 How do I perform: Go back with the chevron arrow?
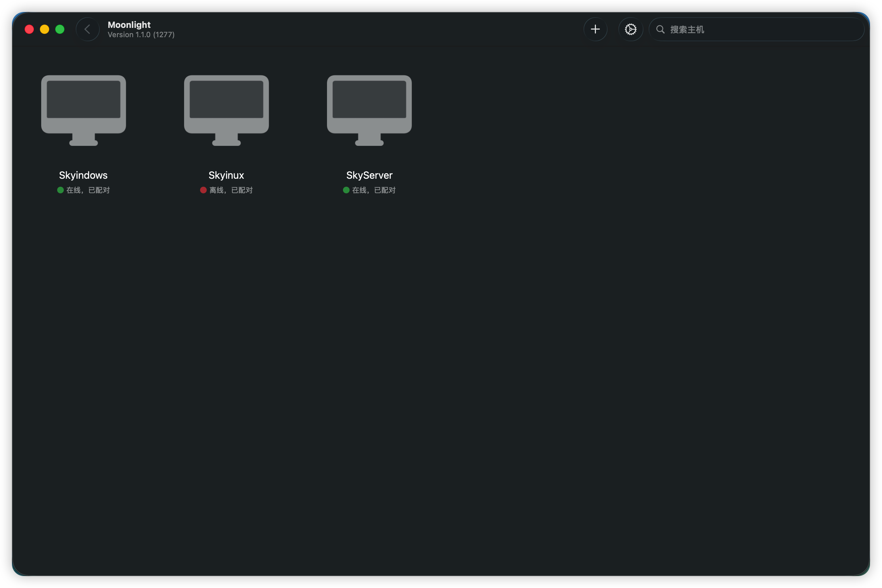tap(87, 29)
